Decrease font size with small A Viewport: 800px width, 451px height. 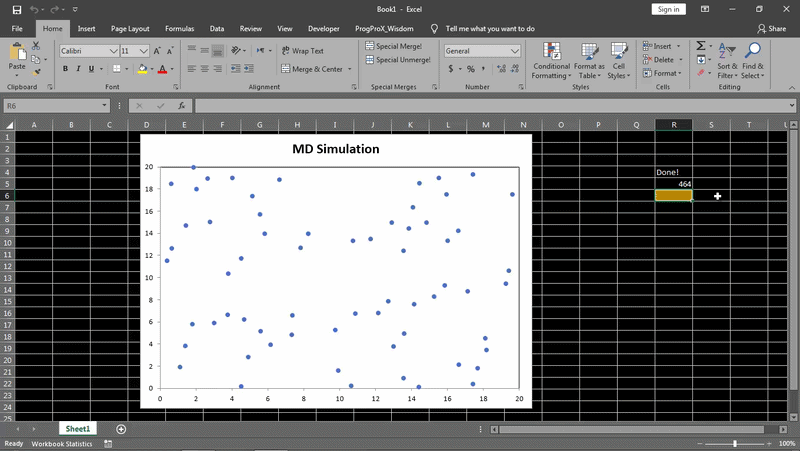pyautogui.click(x=170, y=51)
